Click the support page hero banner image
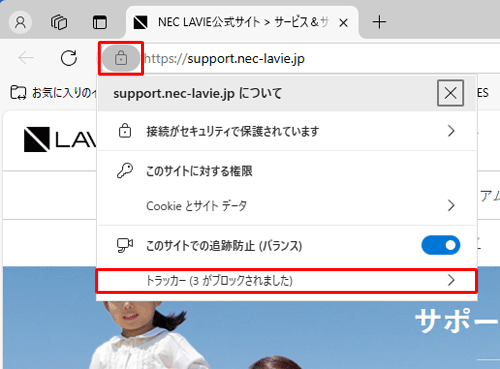 (250, 335)
